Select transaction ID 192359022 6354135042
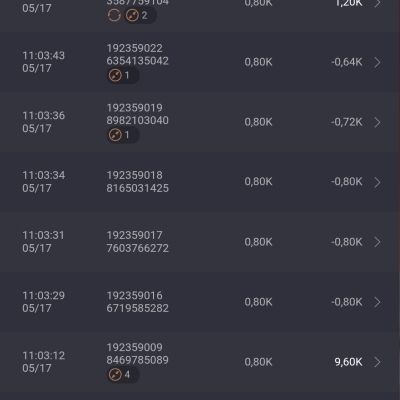400x400 pixels. pos(138,55)
